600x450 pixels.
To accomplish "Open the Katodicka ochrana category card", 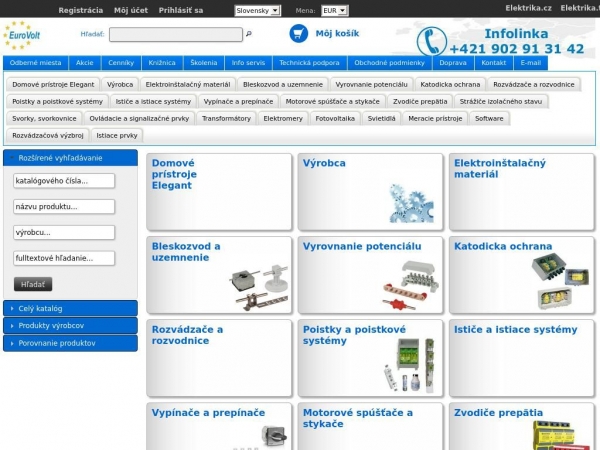I will point(522,275).
